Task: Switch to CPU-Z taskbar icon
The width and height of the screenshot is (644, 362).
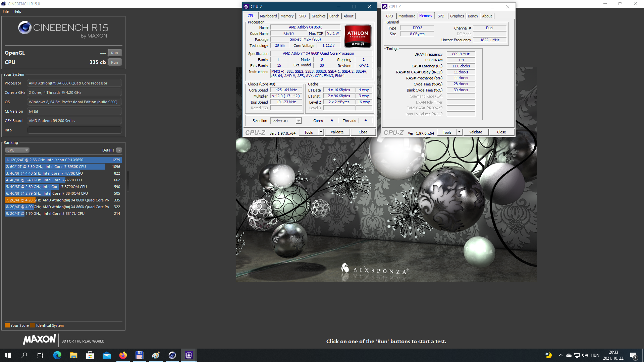Action: coord(189,355)
